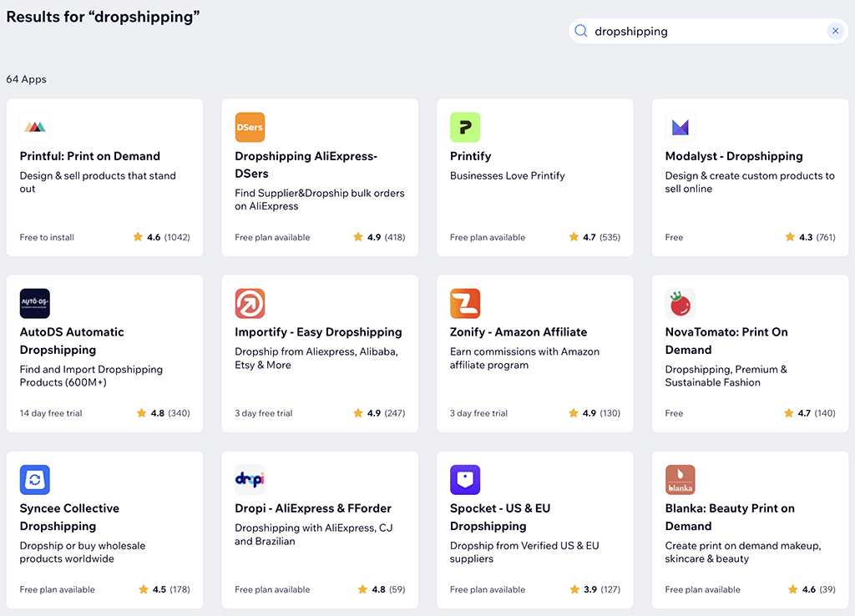The height and width of the screenshot is (616, 855).
Task: Click Blanka's 4.6 (39) rating
Action: pyautogui.click(x=812, y=589)
